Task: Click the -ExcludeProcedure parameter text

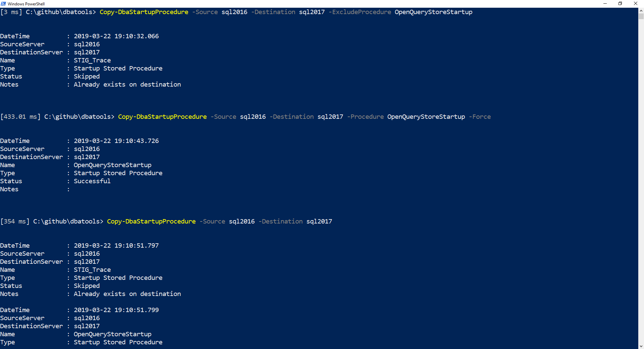Action: click(360, 12)
